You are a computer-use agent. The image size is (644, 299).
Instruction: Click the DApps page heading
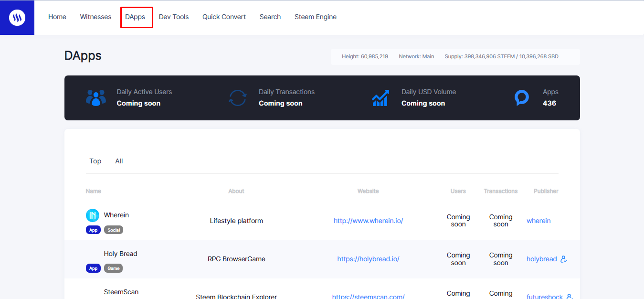click(83, 55)
